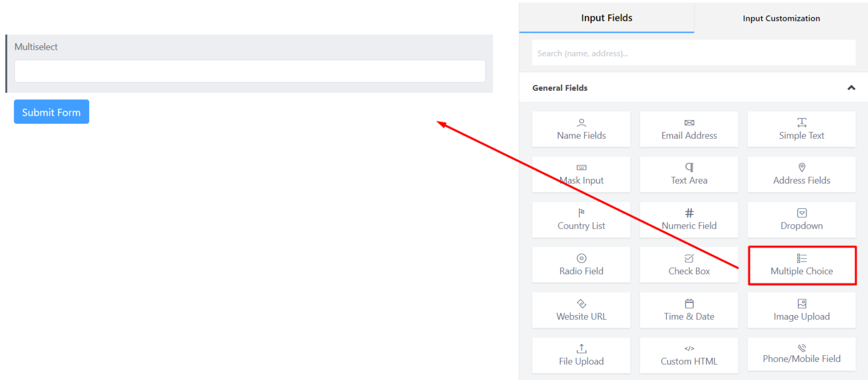Add a Numeric Field
Image resolution: width=868 pixels, height=380 pixels.
[x=689, y=220]
